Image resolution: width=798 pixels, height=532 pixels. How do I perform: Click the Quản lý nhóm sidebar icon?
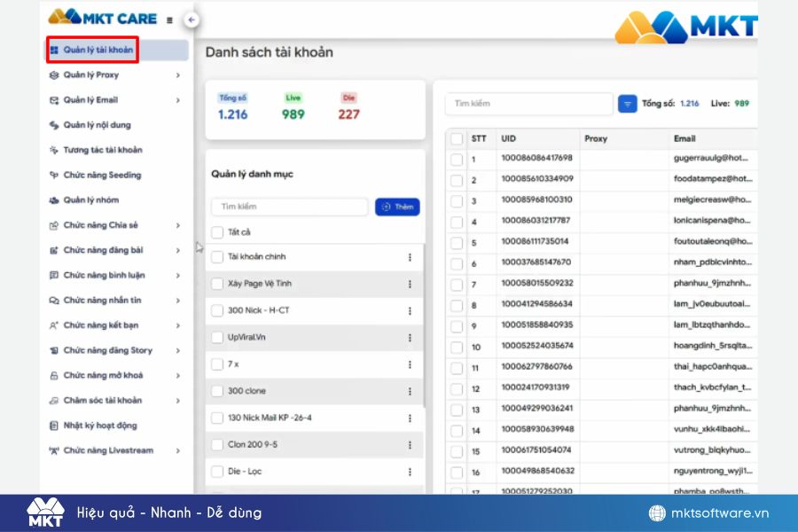[55, 200]
